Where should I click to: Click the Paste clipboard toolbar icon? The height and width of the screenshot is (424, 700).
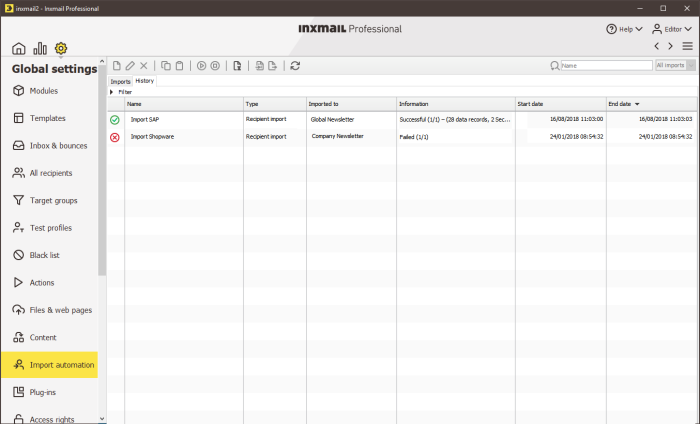tap(179, 66)
